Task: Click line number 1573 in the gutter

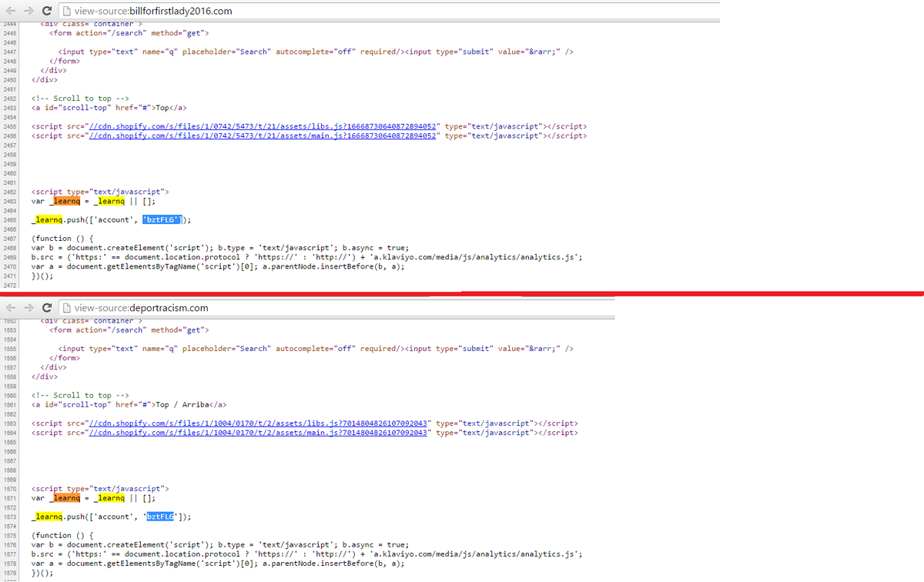Action: [x=10, y=517]
